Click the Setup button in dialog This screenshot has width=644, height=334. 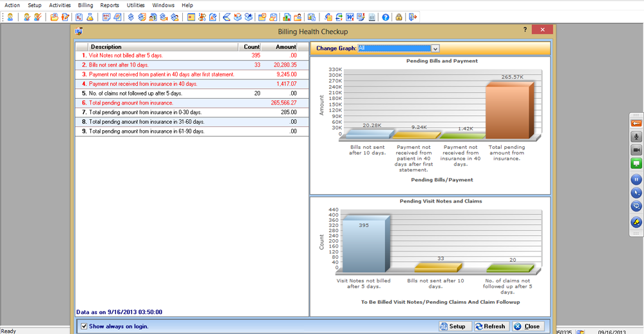[x=454, y=326]
